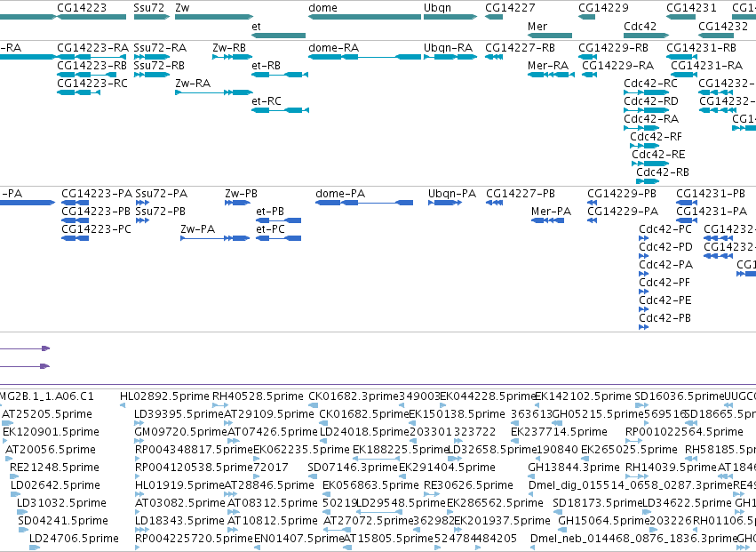Click transcript Cdc42-RD

click(x=647, y=110)
